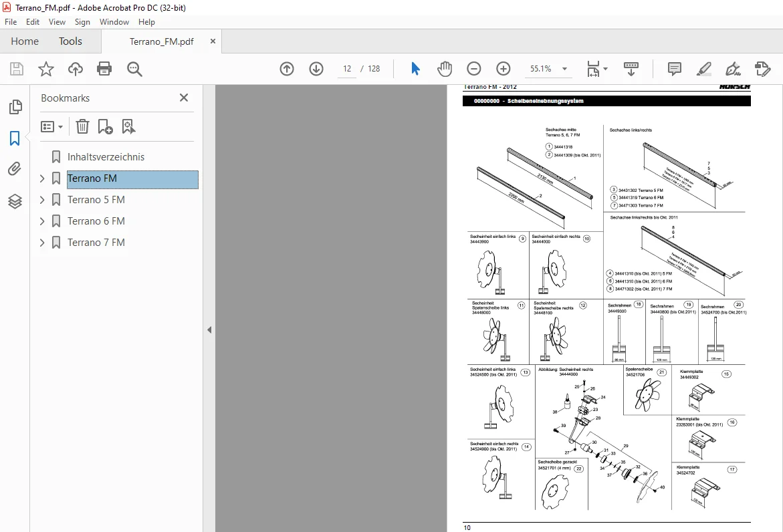
Task: Click the find current bookmark icon
Action: pyautogui.click(x=128, y=127)
